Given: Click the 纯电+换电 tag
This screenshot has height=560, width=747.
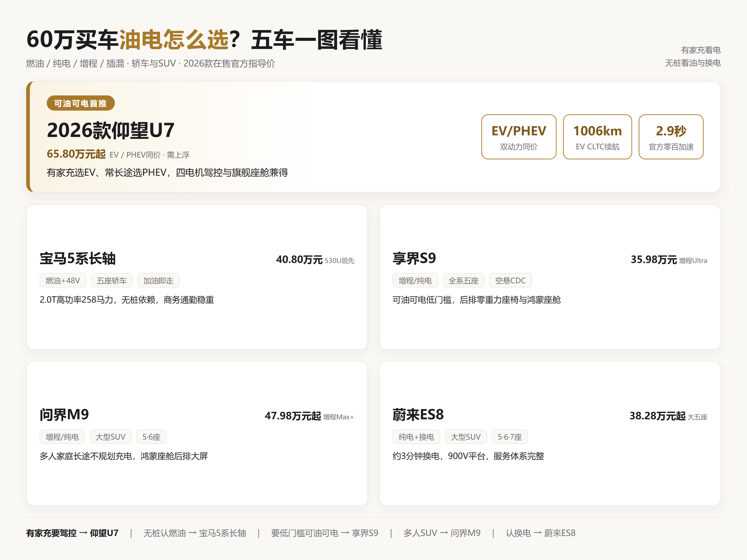Looking at the screenshot, I should (416, 437).
